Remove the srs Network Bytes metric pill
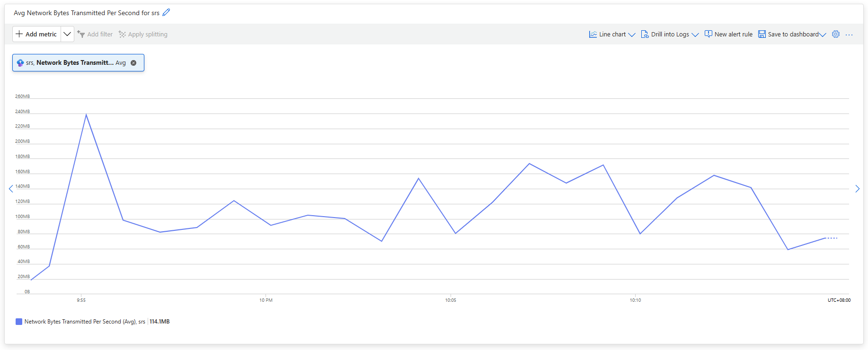This screenshot has height=350, width=868. pyautogui.click(x=133, y=63)
